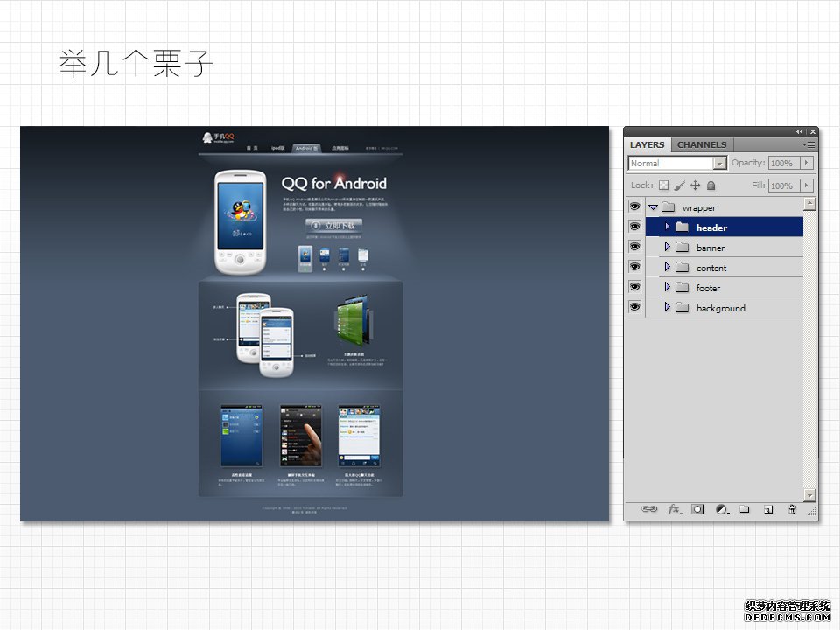Image resolution: width=840 pixels, height=630 pixels.
Task: Click the large white phone in banner
Action: point(241,221)
